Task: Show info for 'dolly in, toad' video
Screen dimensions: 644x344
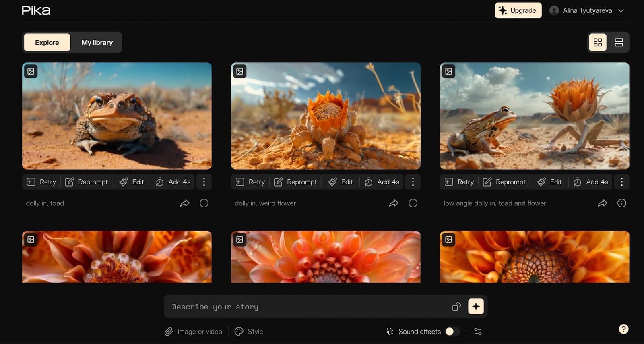Action: click(x=204, y=203)
